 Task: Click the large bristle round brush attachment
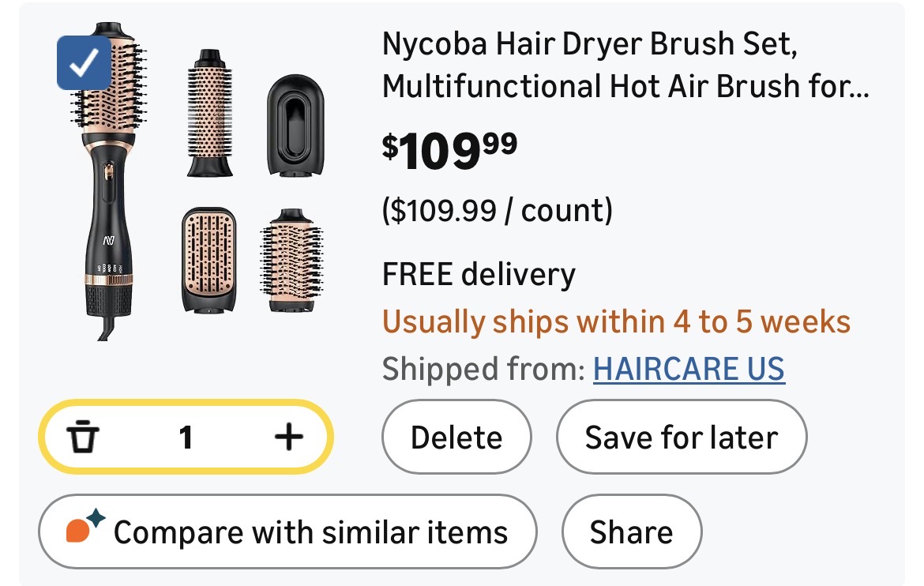pyautogui.click(x=291, y=259)
